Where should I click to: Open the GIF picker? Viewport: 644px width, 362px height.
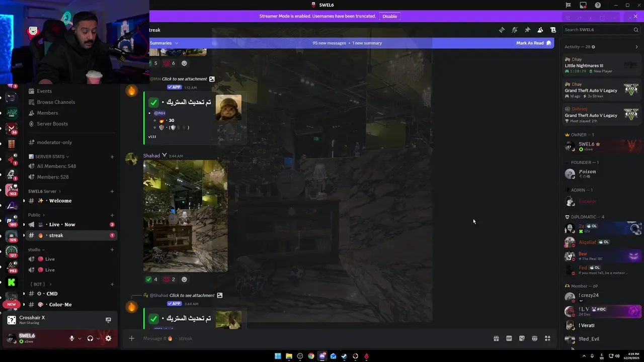[509, 338]
